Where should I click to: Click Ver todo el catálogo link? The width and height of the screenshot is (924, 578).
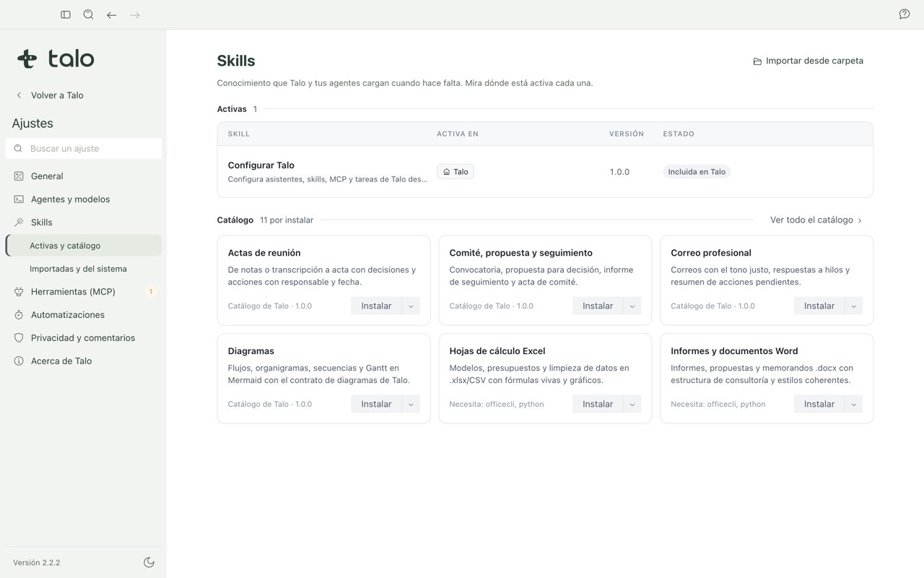[816, 220]
